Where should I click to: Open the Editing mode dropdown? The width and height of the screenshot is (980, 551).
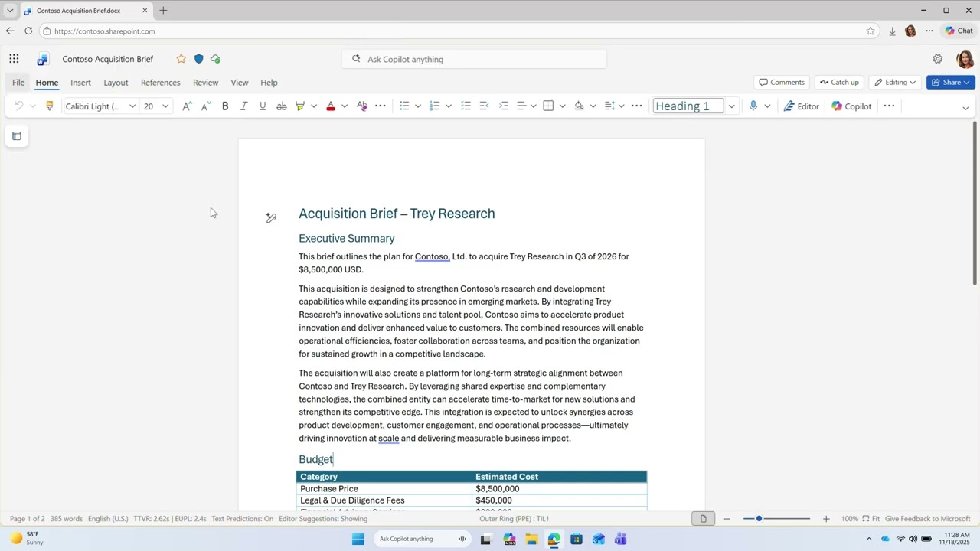coord(895,83)
